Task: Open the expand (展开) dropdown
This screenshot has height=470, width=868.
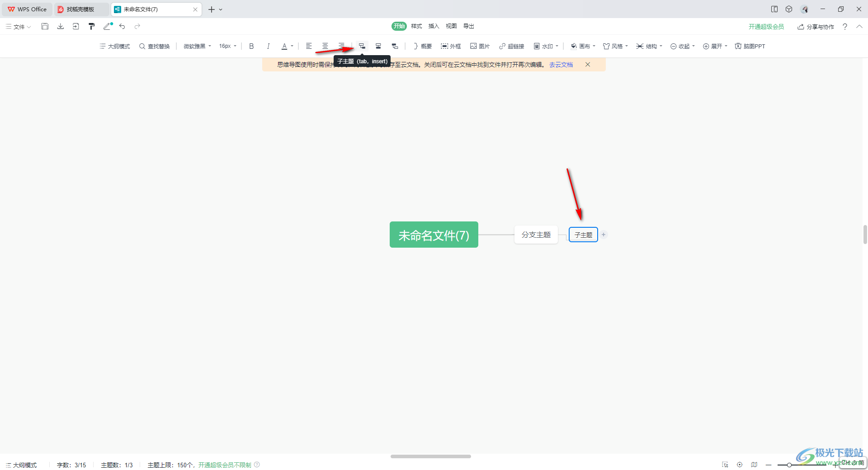Action: [715, 46]
